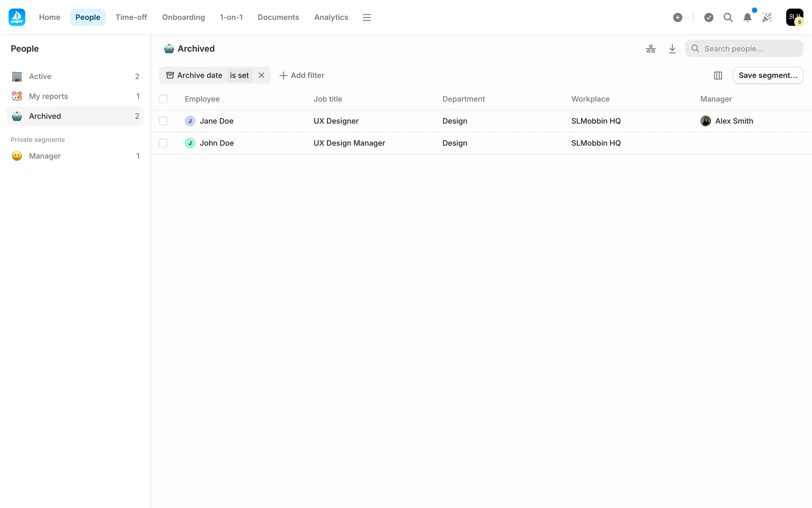This screenshot has width=812, height=508.
Task: Go to the Time-off tab
Action: 131,17
